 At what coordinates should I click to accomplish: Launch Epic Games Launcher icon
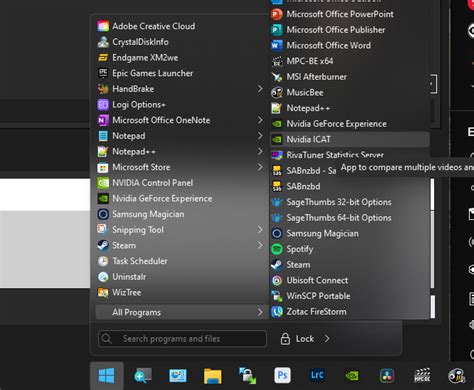click(x=103, y=73)
